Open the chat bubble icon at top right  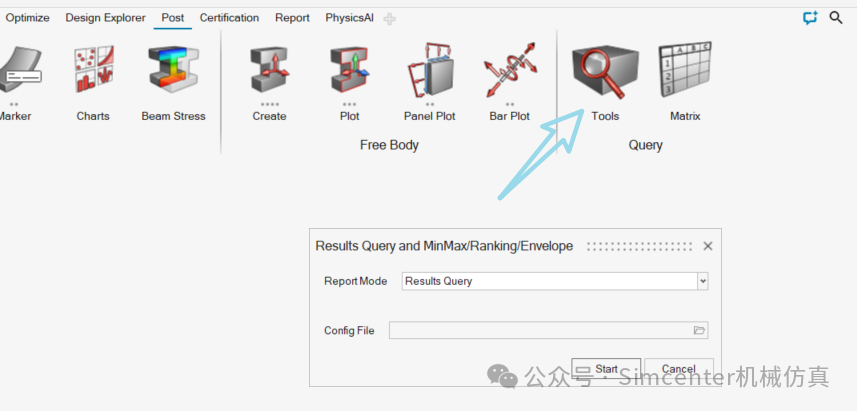click(x=810, y=18)
